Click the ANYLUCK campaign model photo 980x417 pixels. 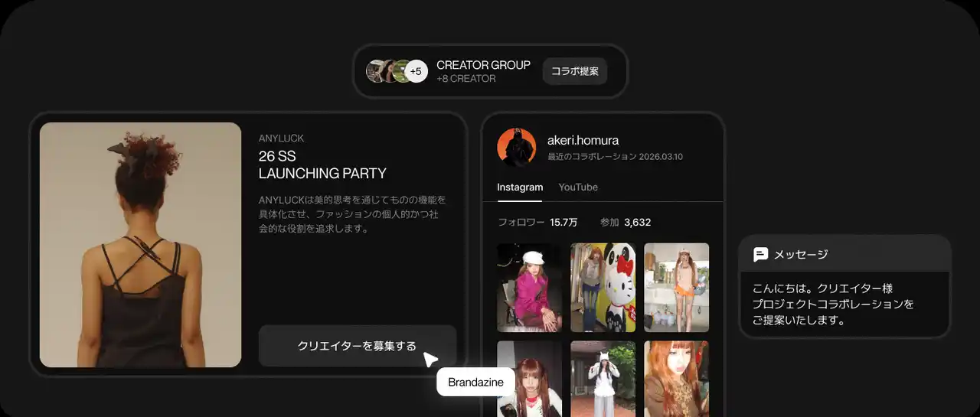tap(141, 245)
